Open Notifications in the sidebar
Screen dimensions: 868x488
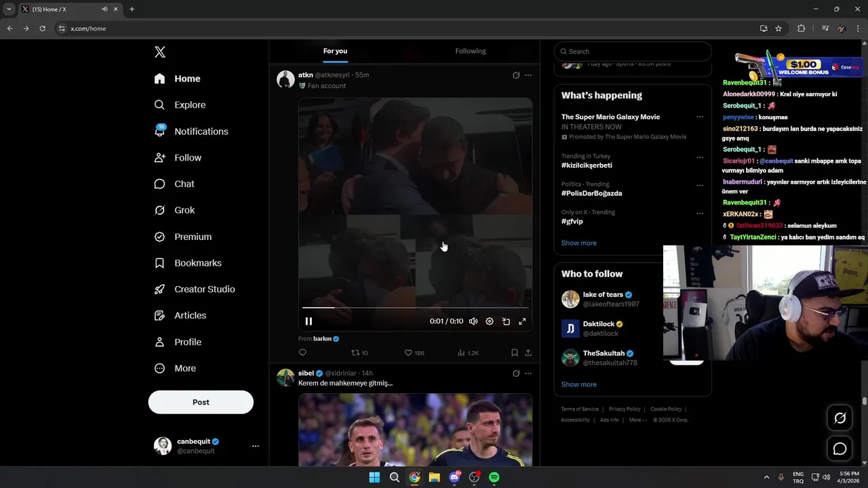(191, 131)
